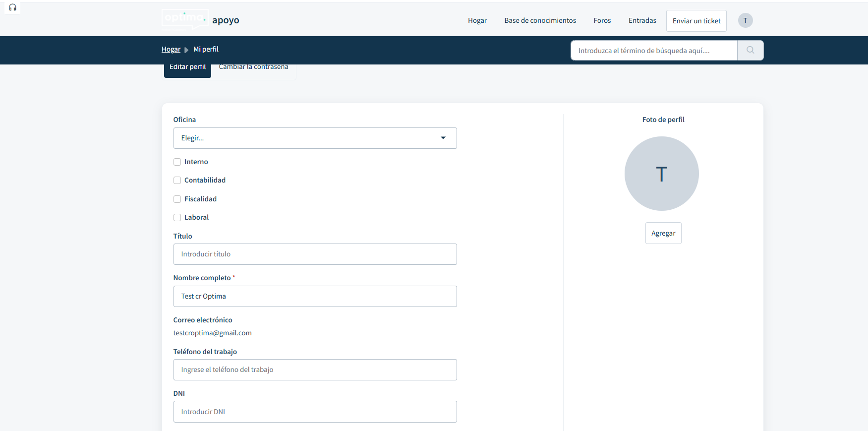This screenshot has height=431, width=868.
Task: Open the Foros menu item
Action: [x=602, y=20]
